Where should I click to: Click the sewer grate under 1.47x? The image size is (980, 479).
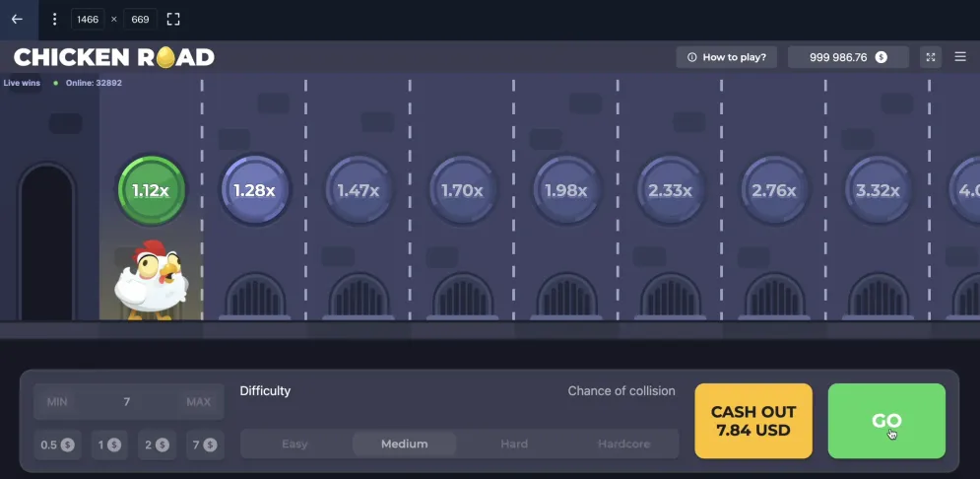pos(359,297)
